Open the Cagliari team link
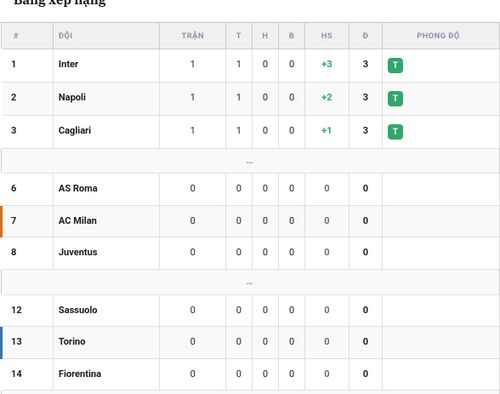This screenshot has width=500, height=394. 75,130
